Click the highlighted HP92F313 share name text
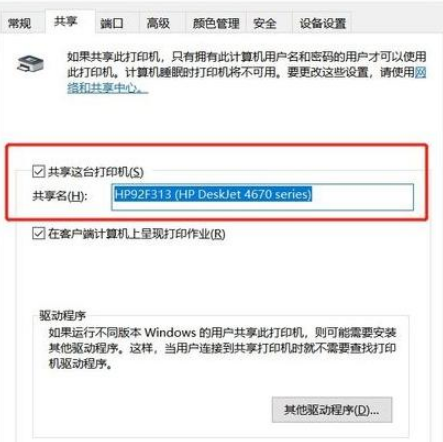 tap(213, 194)
